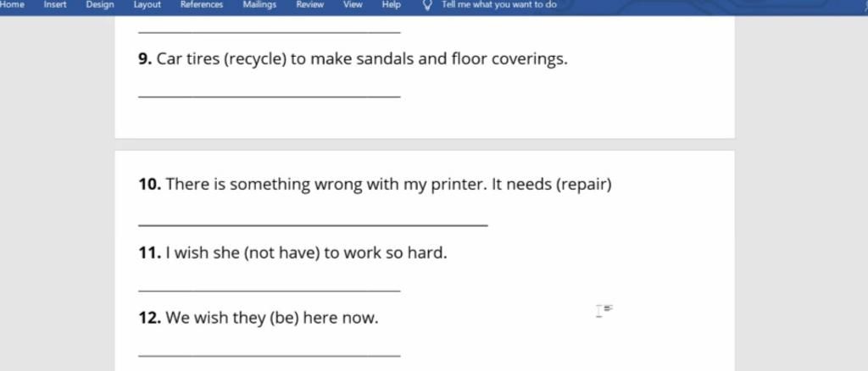868x371 pixels.
Task: Click the answer line below question 11
Action: point(269,291)
